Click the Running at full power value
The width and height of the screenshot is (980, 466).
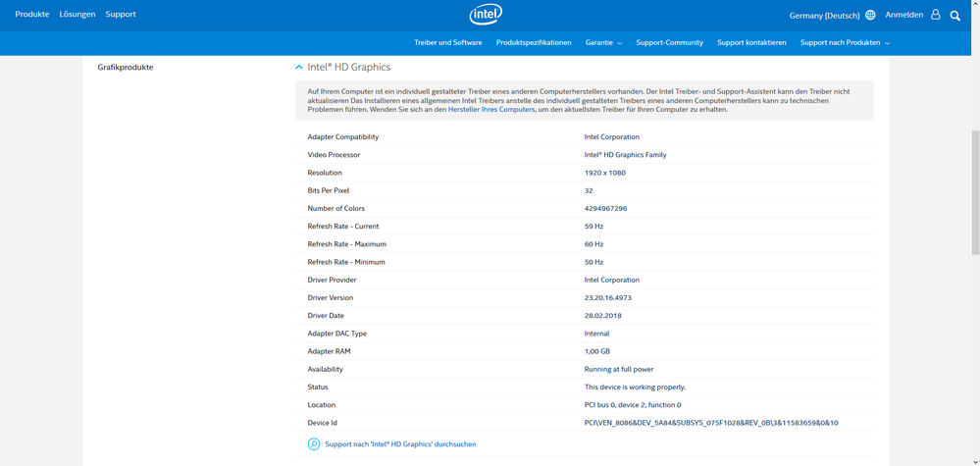tap(619, 369)
